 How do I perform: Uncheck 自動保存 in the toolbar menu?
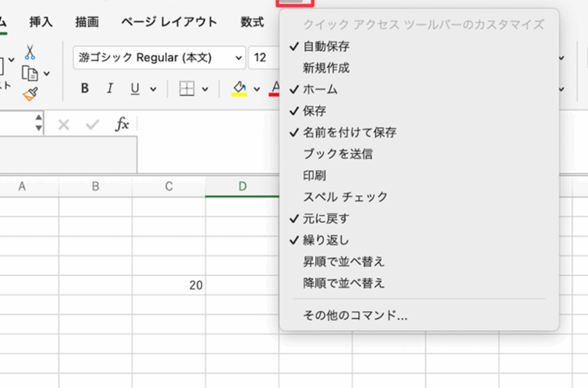click(x=326, y=46)
